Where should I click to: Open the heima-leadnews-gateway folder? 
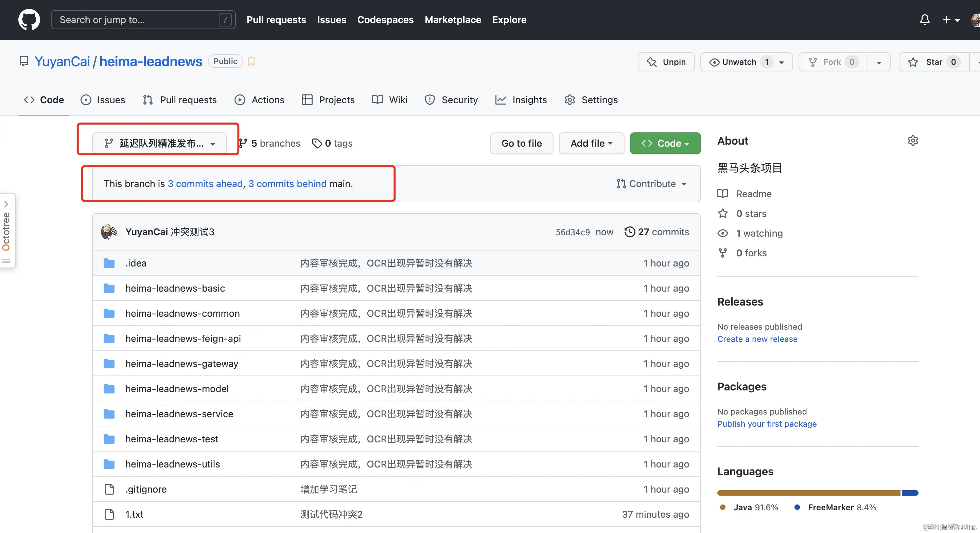181,364
